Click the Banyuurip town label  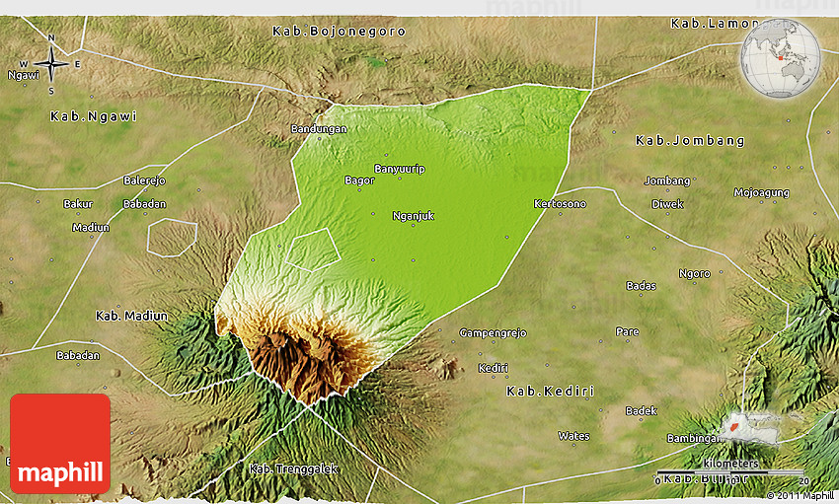coord(400,169)
